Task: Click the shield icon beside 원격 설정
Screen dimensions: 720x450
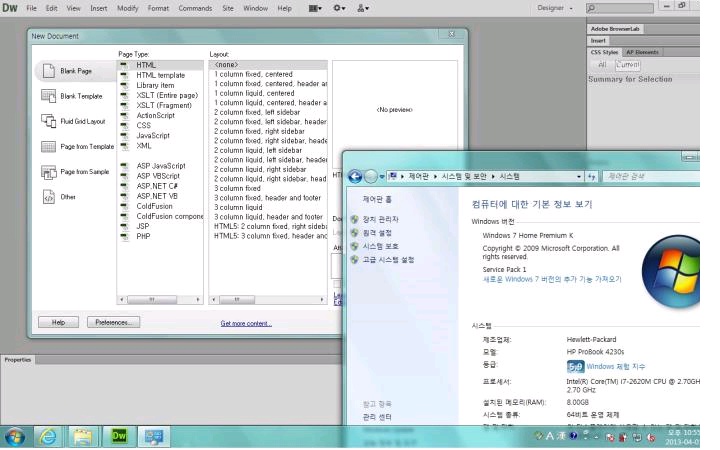Action: [x=354, y=233]
